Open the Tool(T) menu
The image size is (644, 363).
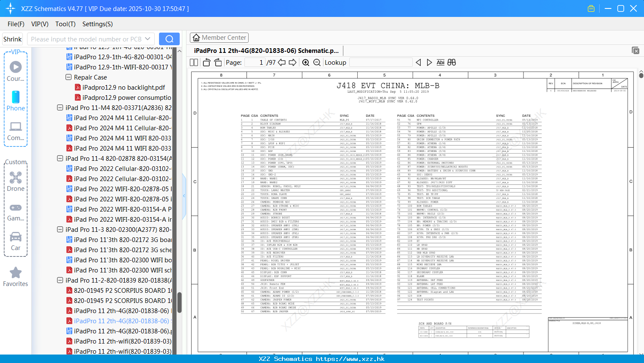65,24
